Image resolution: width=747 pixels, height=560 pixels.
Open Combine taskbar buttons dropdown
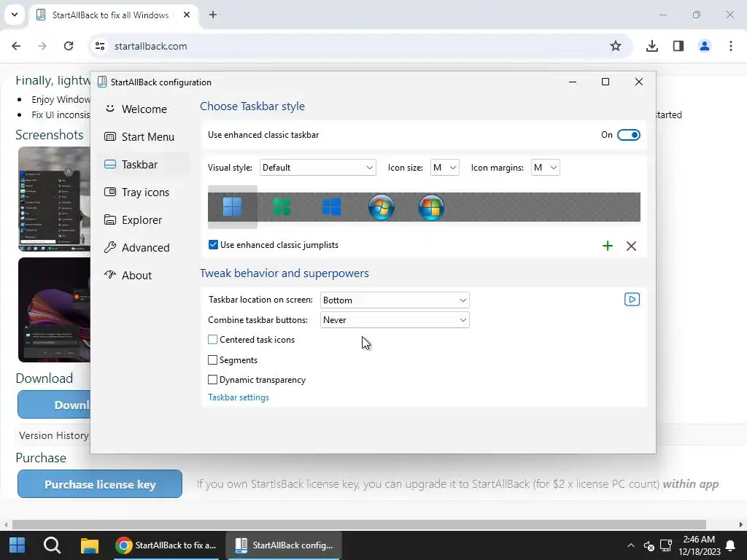[x=395, y=320]
